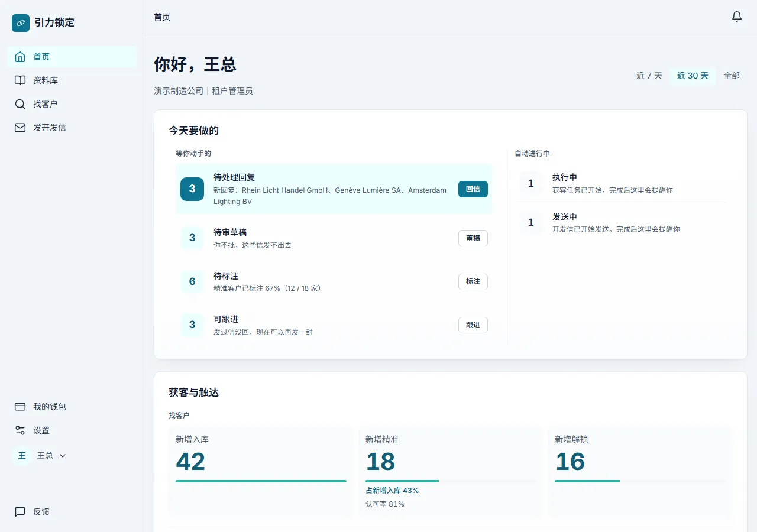Open 我的钱包 in the sidebar
This screenshot has width=757, height=532.
coord(72,407)
